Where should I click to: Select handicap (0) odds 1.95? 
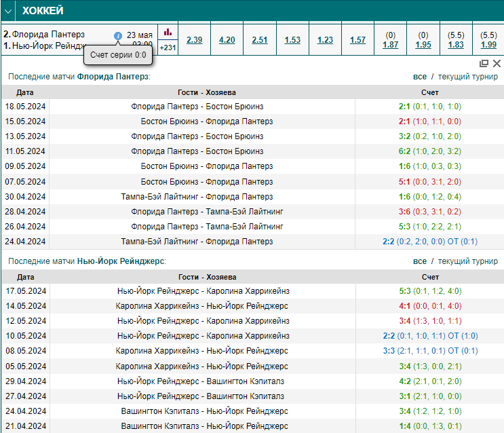[423, 44]
